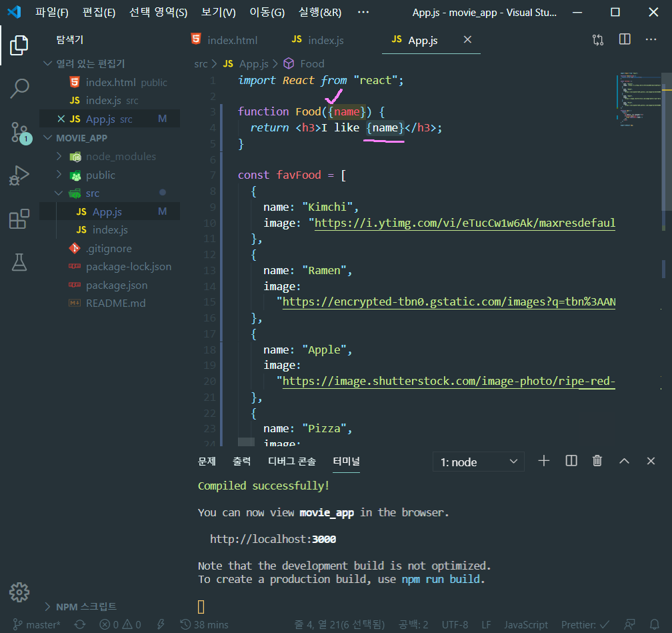The image size is (672, 633).
Task: Open the Edit (편집) menu
Action: pyautogui.click(x=99, y=12)
